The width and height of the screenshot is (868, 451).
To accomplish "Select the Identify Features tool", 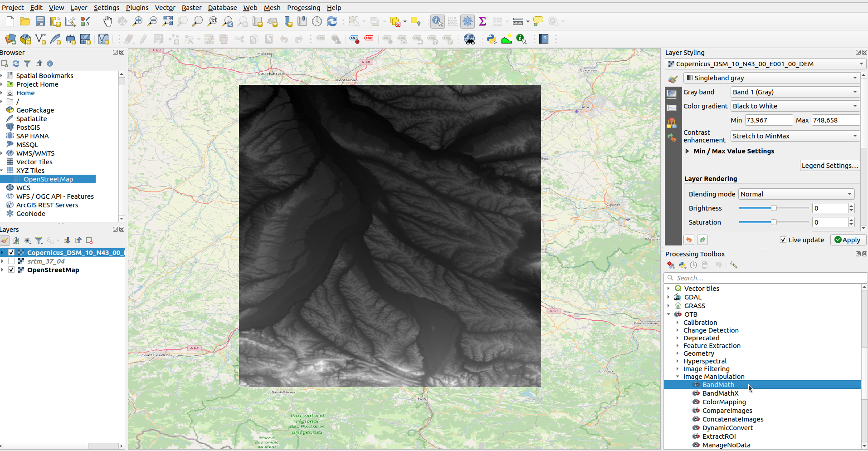I will click(x=437, y=21).
